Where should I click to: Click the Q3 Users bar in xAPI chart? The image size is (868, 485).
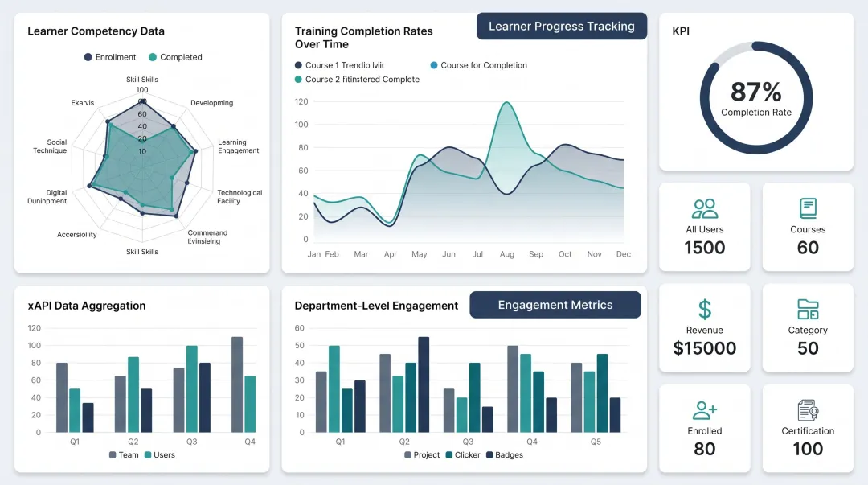pos(191,389)
